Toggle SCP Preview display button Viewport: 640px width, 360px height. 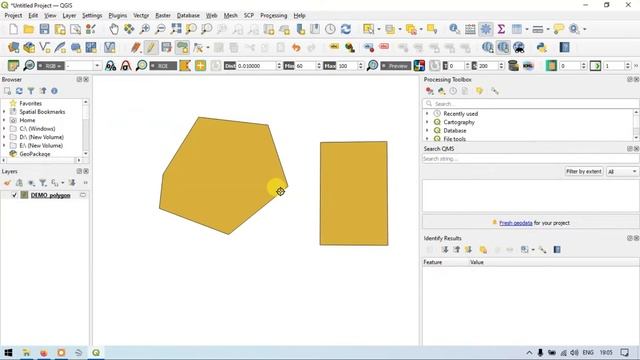point(396,66)
